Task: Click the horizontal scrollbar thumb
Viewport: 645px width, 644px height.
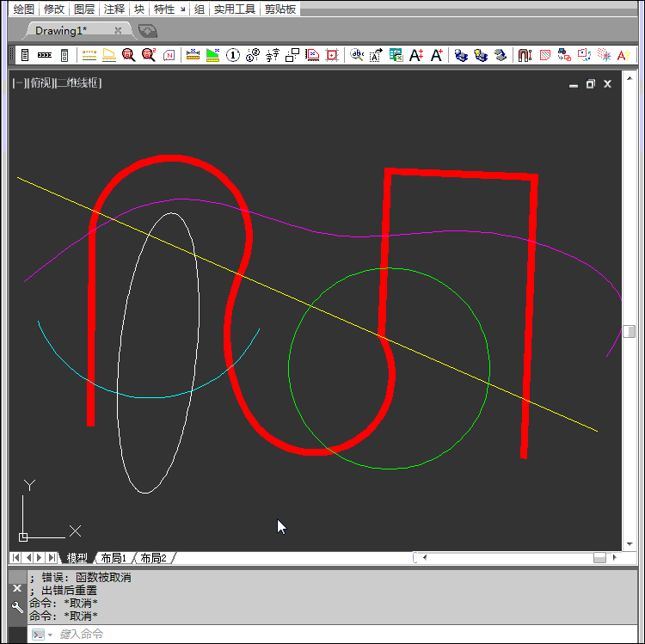Action: pyautogui.click(x=599, y=558)
